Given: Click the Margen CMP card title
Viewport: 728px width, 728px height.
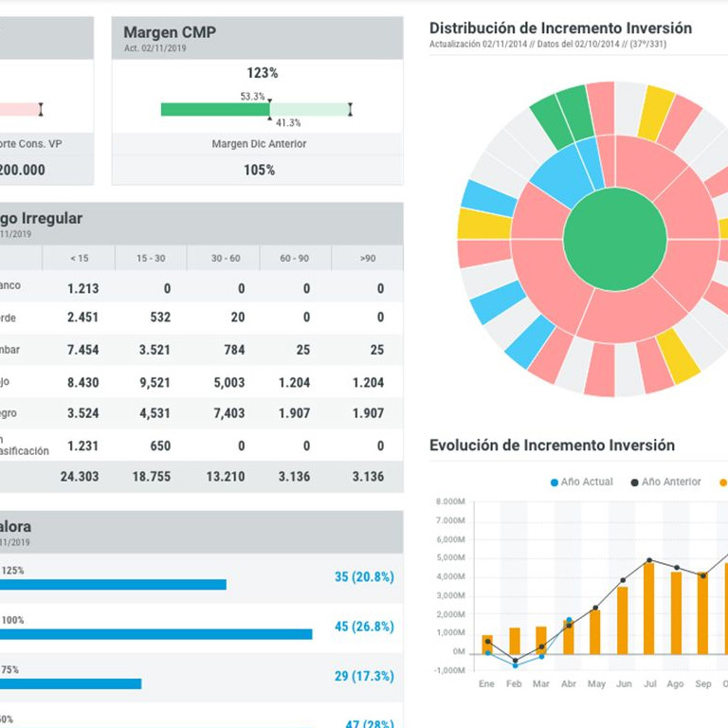Looking at the screenshot, I should coord(170,32).
